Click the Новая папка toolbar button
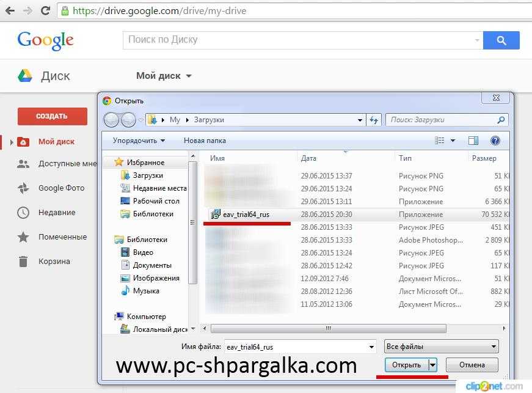532x393 pixels. (205, 141)
